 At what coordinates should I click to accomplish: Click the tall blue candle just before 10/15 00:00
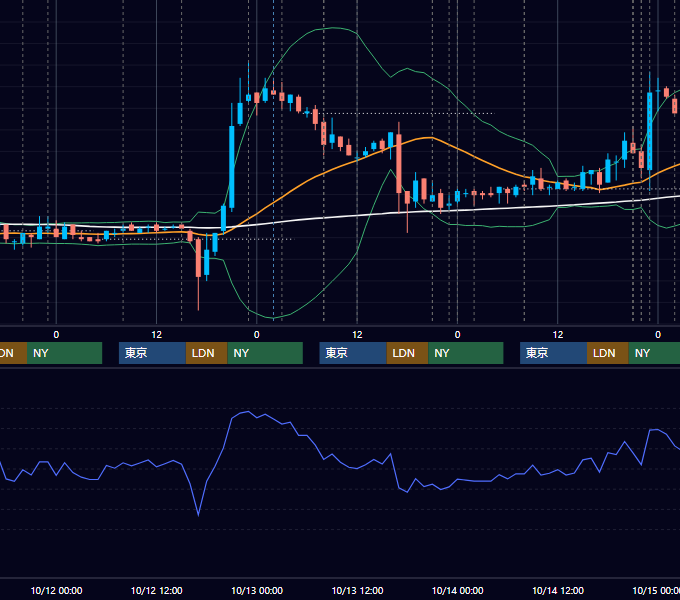point(649,131)
